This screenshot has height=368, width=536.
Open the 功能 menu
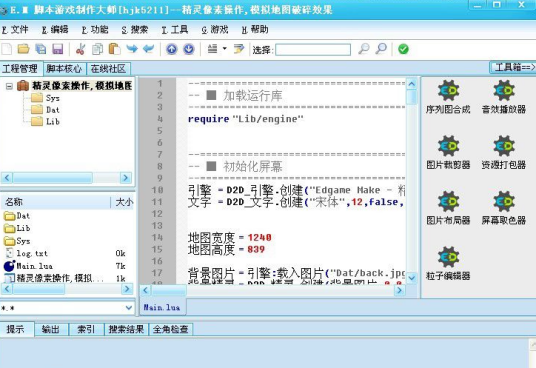pos(95,30)
